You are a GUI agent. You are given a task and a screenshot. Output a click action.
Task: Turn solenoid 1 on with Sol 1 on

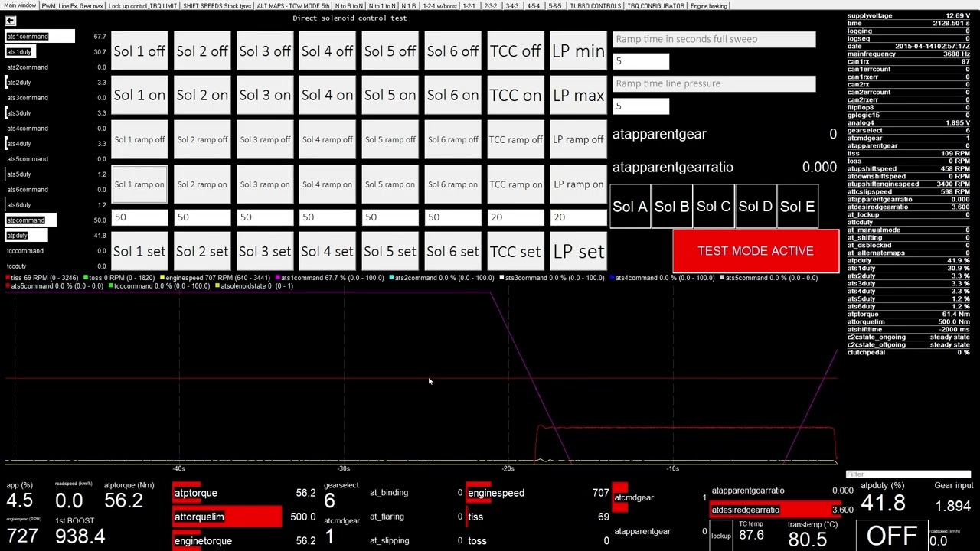[139, 96]
